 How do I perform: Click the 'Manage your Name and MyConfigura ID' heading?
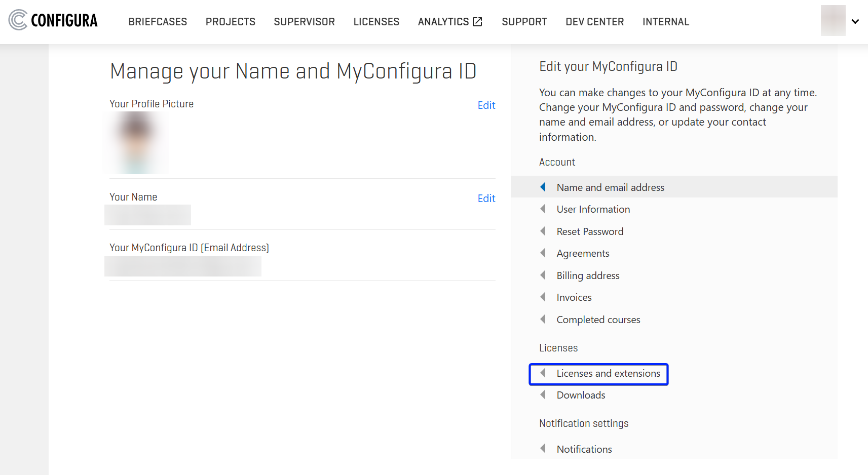point(293,71)
